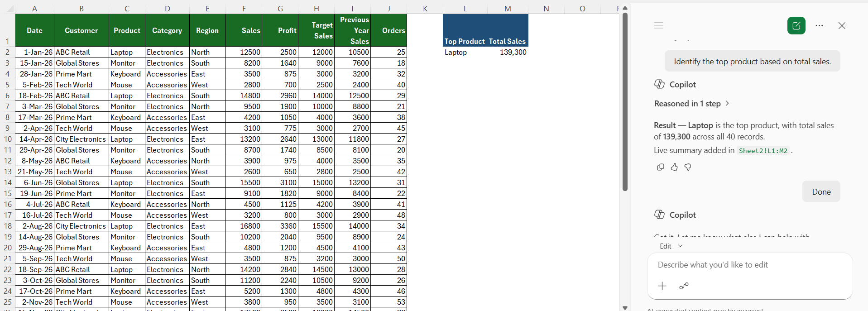Select date cell 19-Jun-26
Screen dimensions: 868x311
tap(34, 193)
